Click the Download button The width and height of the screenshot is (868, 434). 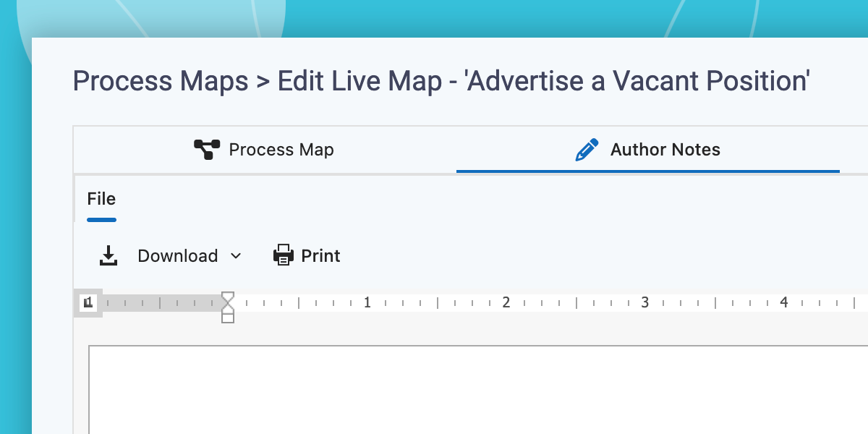pos(169,255)
